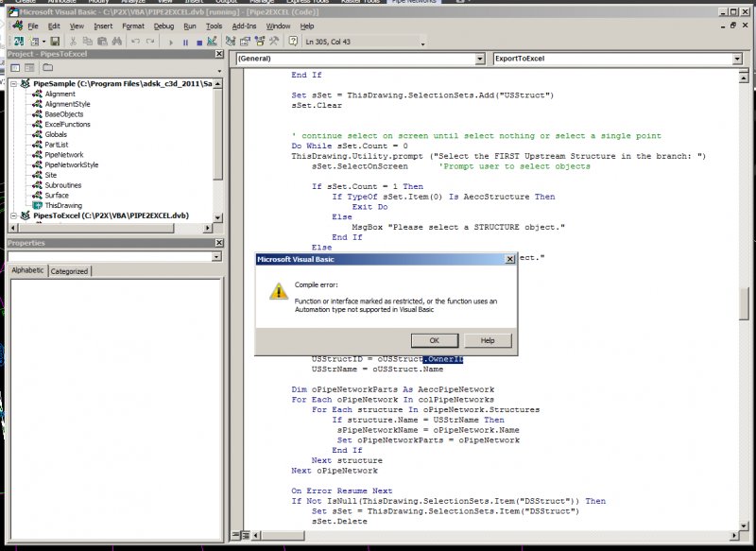Switch to the Categorized properties tab
This screenshot has height=551, width=756.
(x=70, y=271)
